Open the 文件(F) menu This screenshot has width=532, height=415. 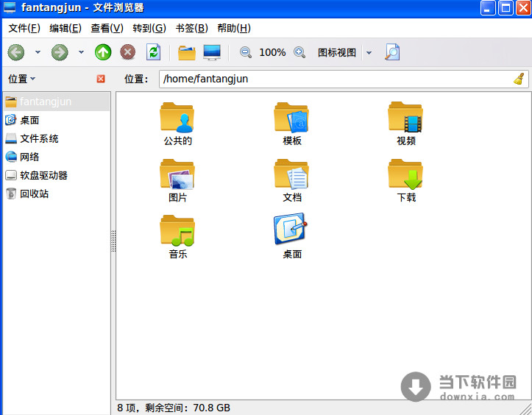coord(24,28)
